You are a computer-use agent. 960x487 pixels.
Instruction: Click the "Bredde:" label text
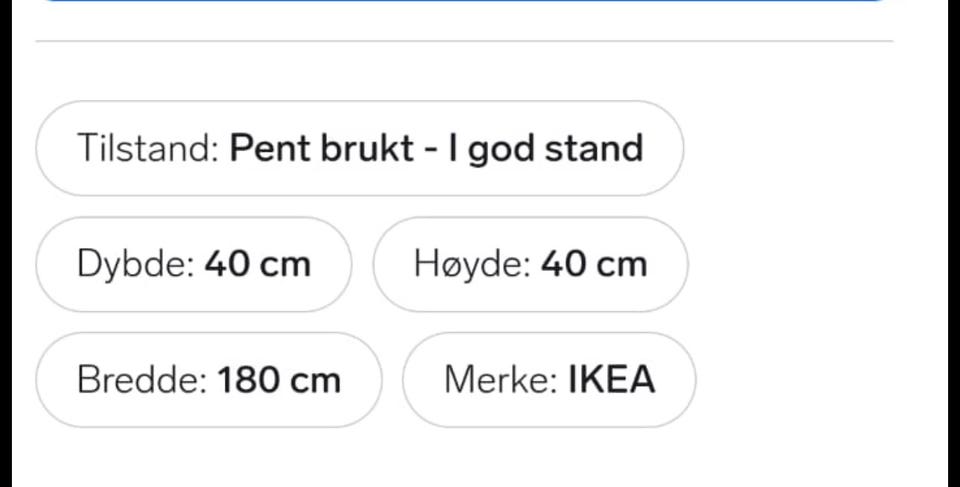click(142, 380)
